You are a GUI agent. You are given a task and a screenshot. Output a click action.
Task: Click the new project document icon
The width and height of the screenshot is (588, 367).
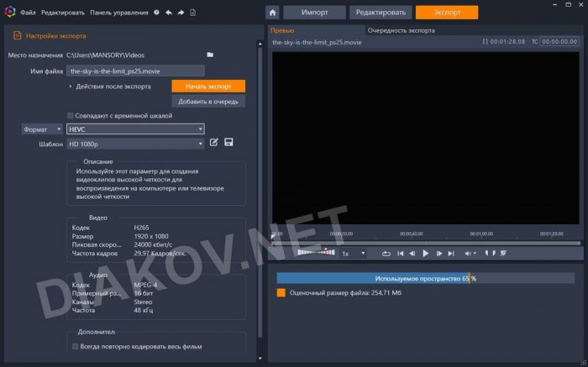(x=192, y=13)
